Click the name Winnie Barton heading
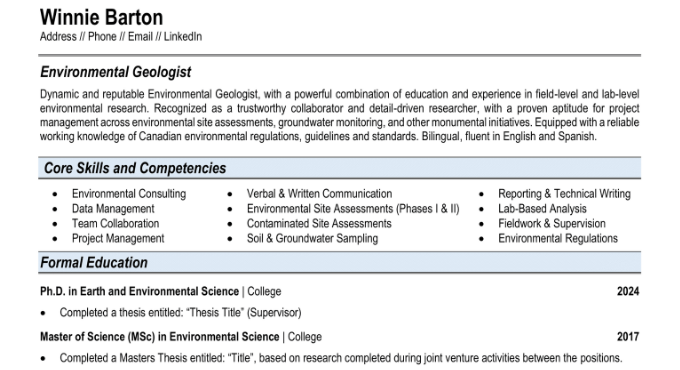This screenshot has width=680, height=370. point(101,18)
